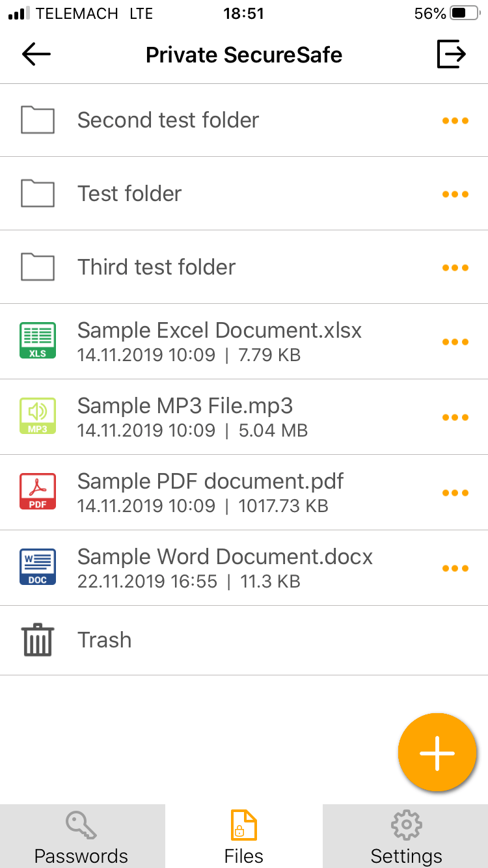
Task: Tap the back arrow icon
Action: click(x=36, y=55)
